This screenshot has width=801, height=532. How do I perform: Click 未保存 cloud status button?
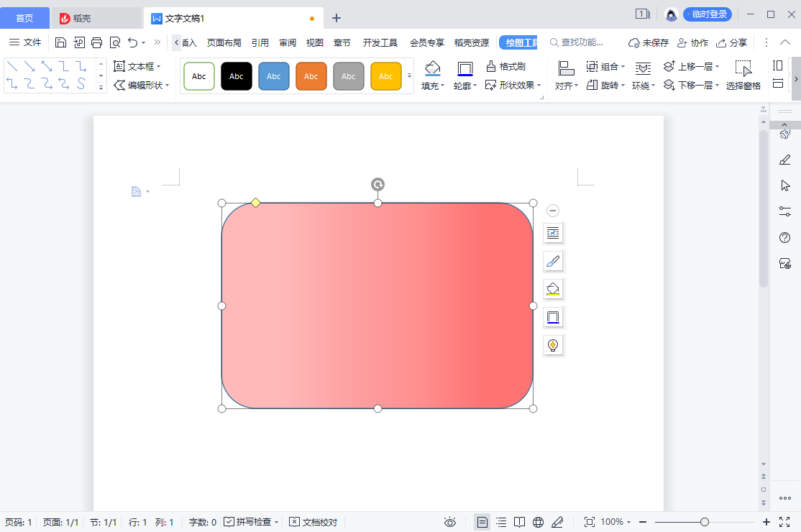[x=649, y=43]
